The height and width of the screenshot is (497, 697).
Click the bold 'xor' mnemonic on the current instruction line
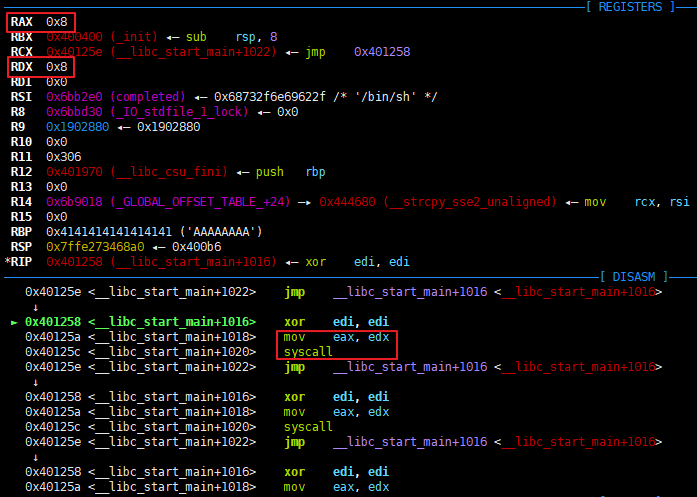(295, 322)
